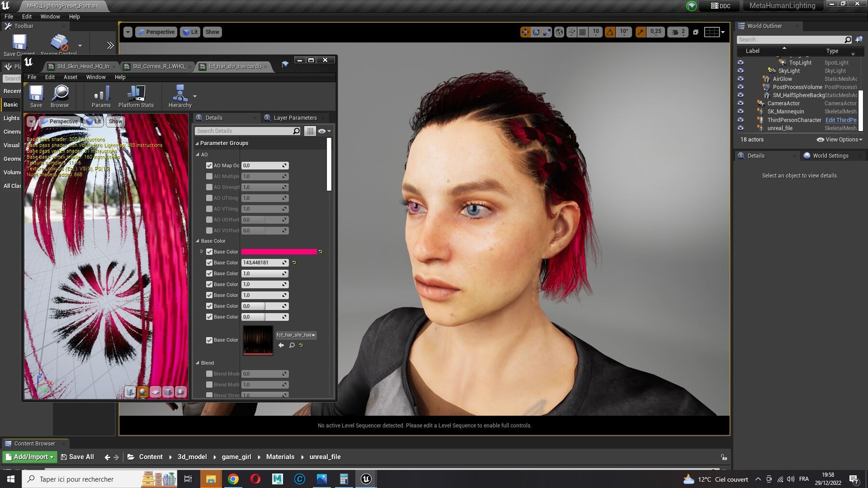Open main viewport options dropdown arrow
The width and height of the screenshot is (868, 488).
(x=128, y=32)
